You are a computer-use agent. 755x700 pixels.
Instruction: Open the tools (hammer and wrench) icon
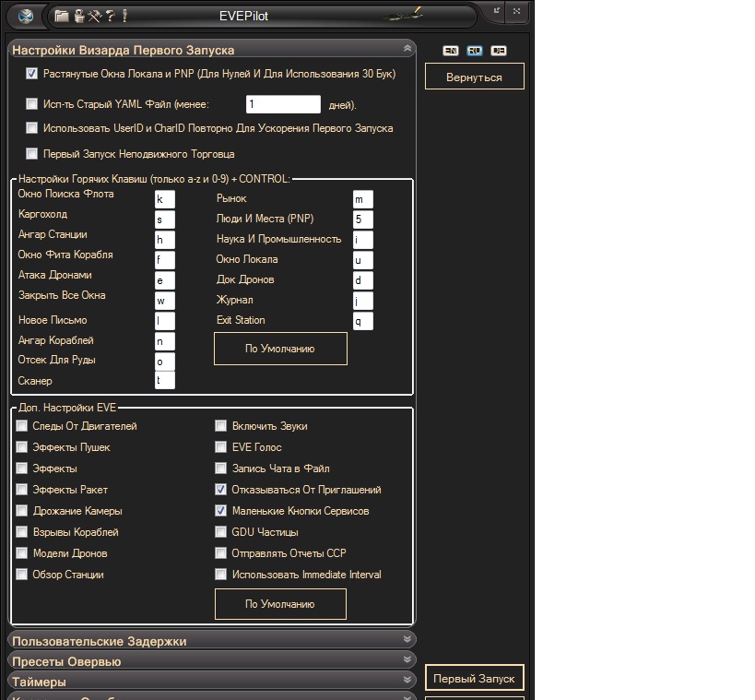click(95, 16)
